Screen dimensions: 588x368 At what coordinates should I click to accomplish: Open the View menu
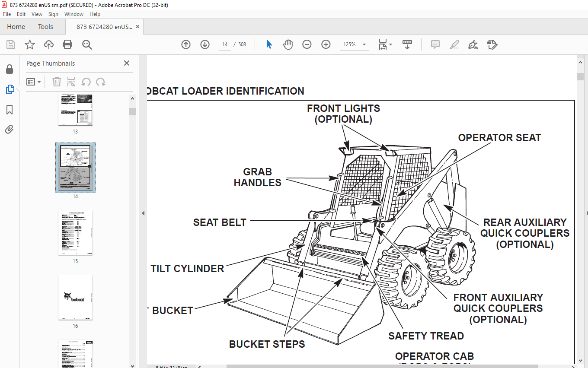point(37,14)
